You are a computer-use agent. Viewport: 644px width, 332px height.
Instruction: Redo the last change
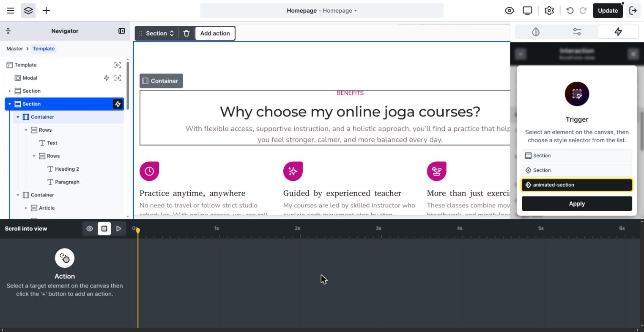point(583,11)
